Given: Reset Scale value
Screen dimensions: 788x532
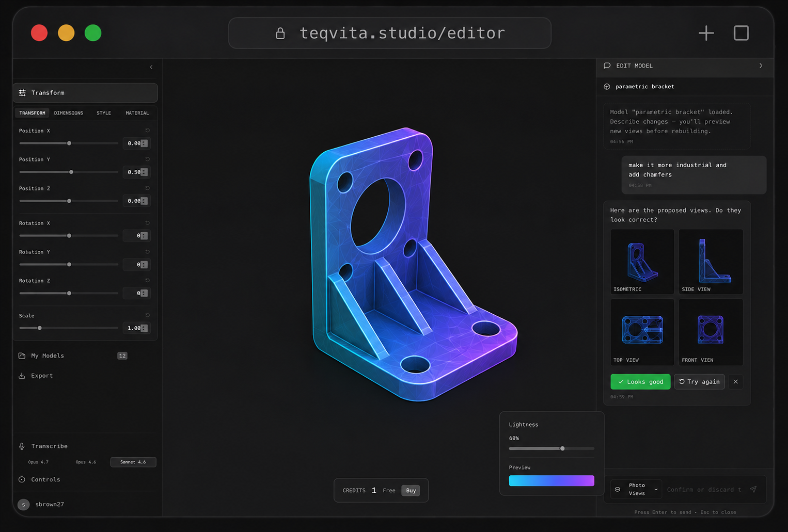Looking at the screenshot, I should 147,315.
